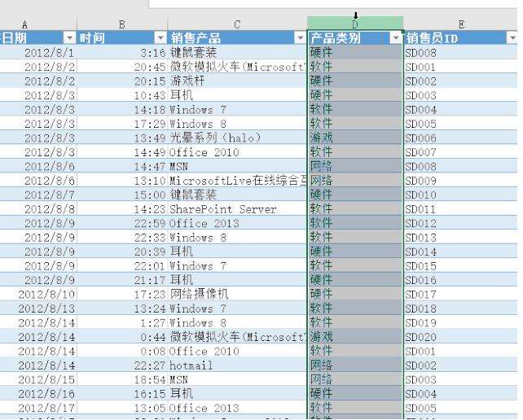Click the 产品类别 table header cell
523x420 pixels.
click(x=355, y=37)
